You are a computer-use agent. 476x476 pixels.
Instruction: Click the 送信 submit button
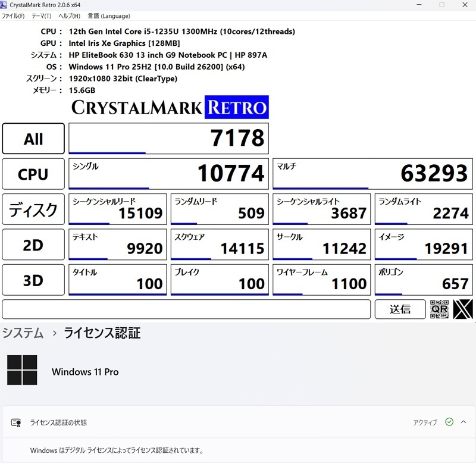[x=400, y=309]
